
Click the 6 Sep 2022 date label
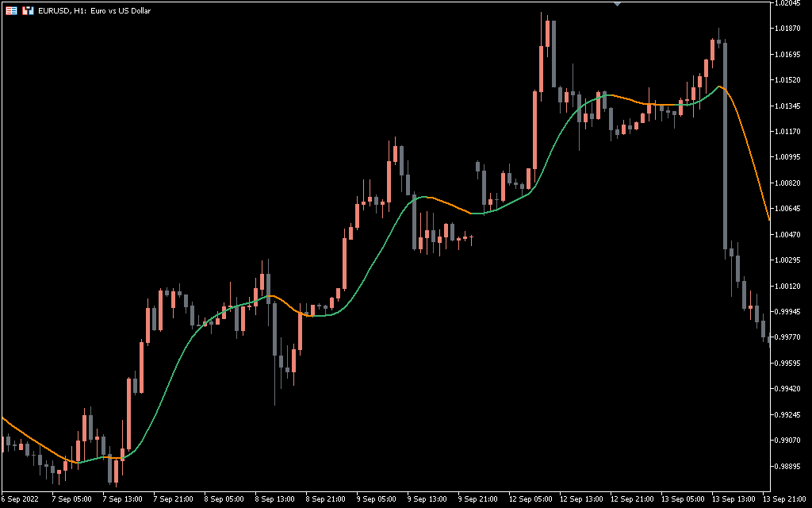pyautogui.click(x=20, y=499)
